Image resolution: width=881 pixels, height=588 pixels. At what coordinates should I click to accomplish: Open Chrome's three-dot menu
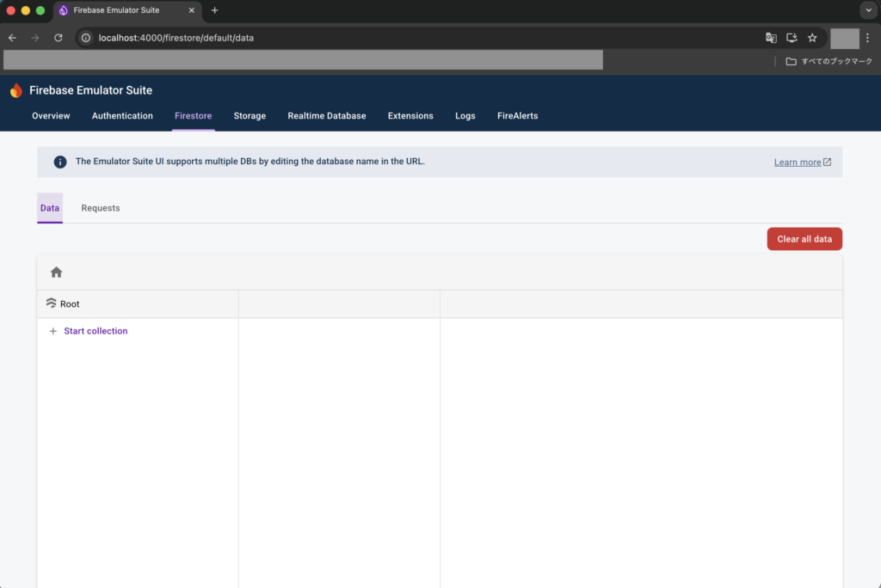coord(867,38)
